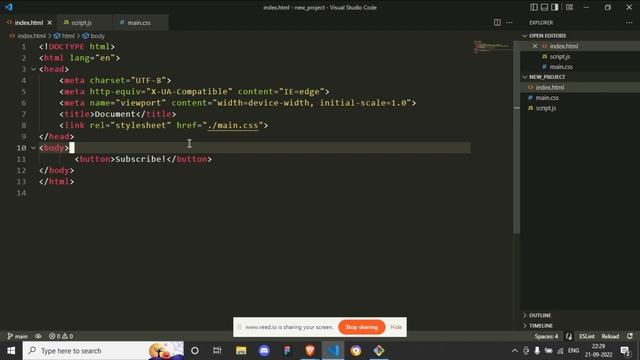Viewport: 640px width, 360px height.
Task: Click the body breadcrumb segment
Action: click(97, 36)
